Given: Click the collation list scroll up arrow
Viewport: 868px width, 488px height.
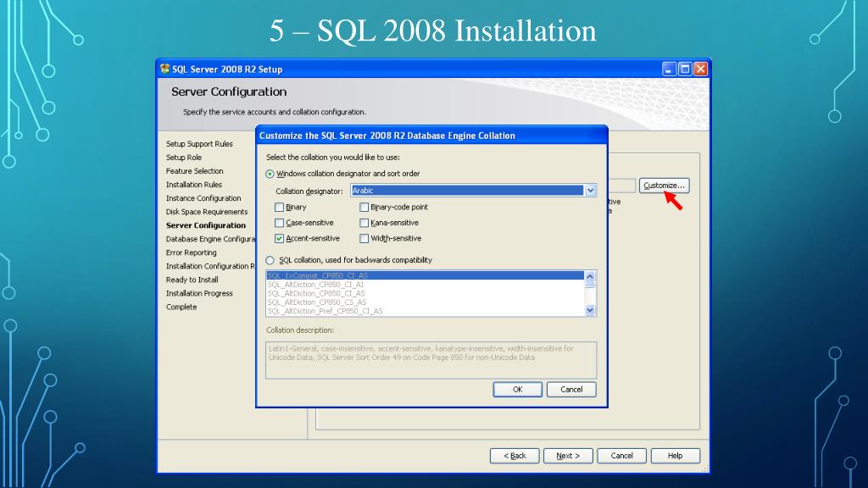Looking at the screenshot, I should pos(590,276).
